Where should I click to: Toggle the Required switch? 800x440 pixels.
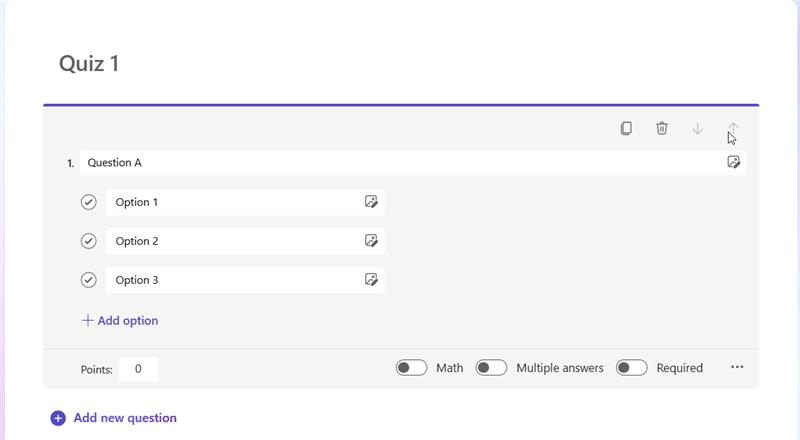pyautogui.click(x=631, y=368)
